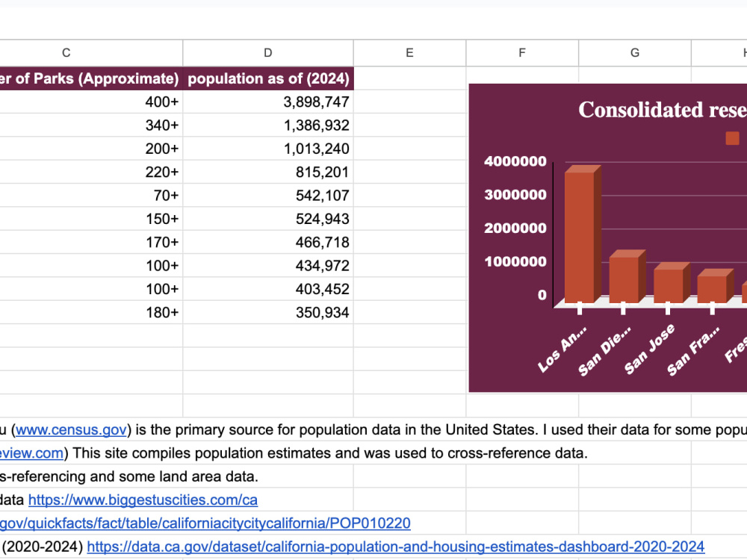Select the cell containing 542,107

tap(268, 195)
